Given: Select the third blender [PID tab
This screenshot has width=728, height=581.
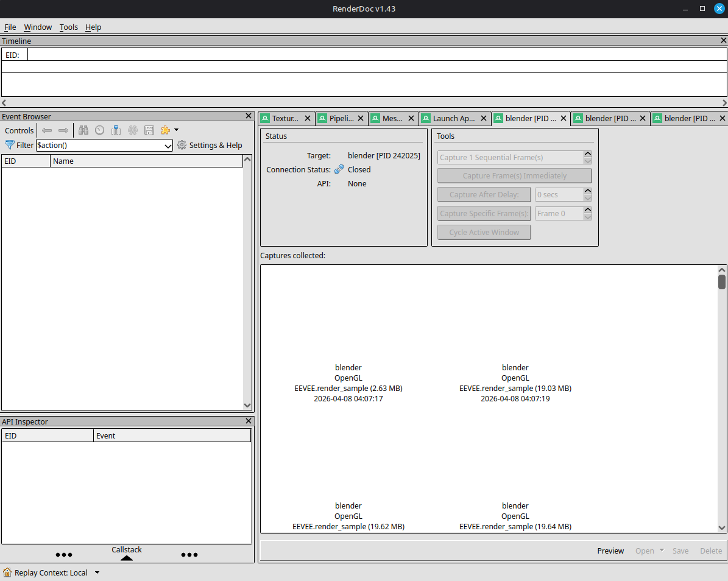Looking at the screenshot, I should [x=690, y=118].
